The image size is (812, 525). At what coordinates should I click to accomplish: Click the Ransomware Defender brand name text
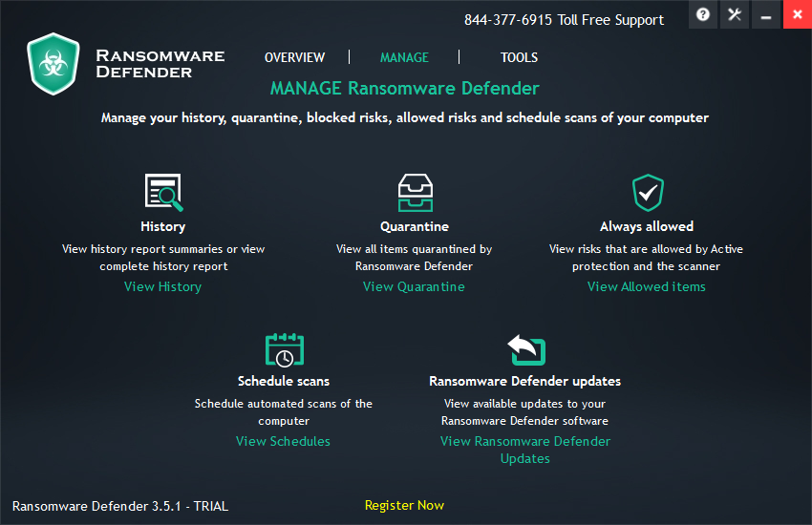click(x=160, y=64)
